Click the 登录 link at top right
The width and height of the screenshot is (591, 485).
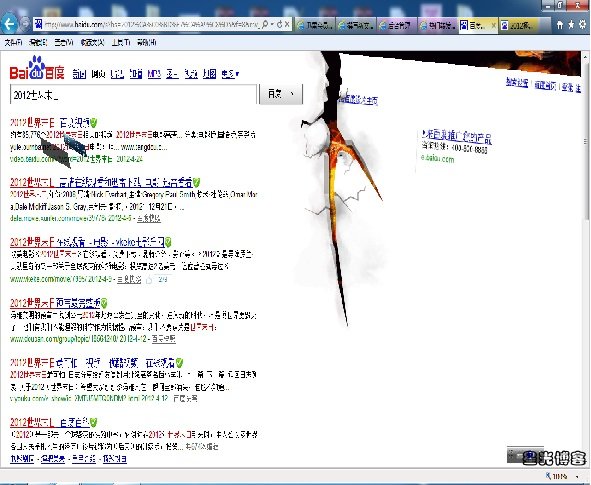[568, 87]
